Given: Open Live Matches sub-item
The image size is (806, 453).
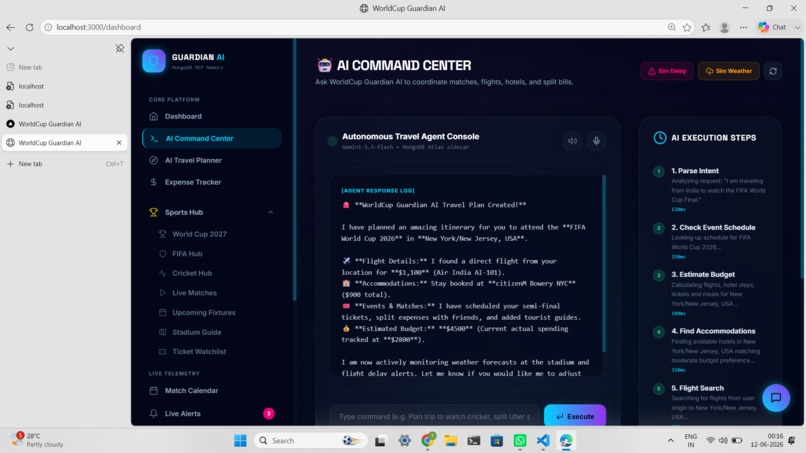Looking at the screenshot, I should pyautogui.click(x=194, y=293).
